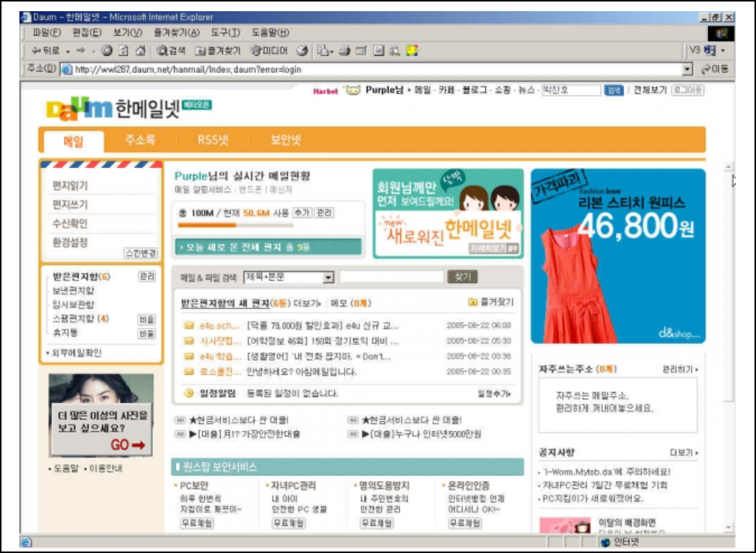Screen dimensions: 756x553
Task: Click the Windows flag logo at menu bar right
Action: [721, 34]
